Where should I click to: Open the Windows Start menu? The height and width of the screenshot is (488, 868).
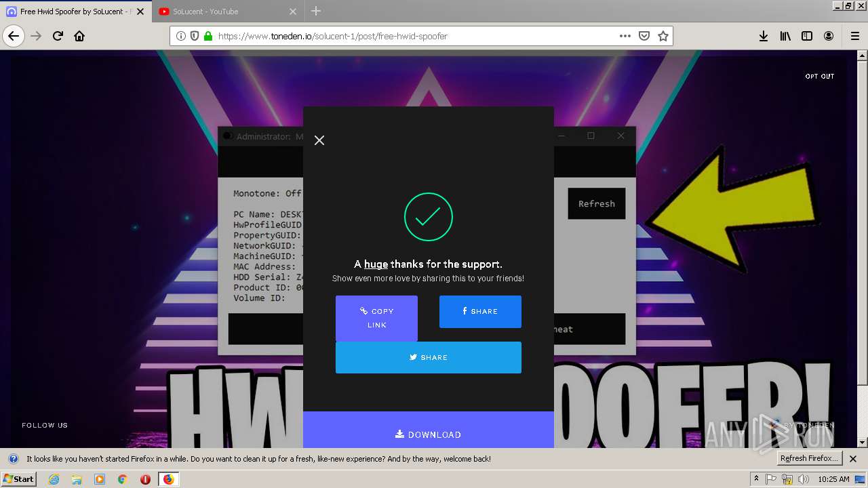[x=19, y=479]
